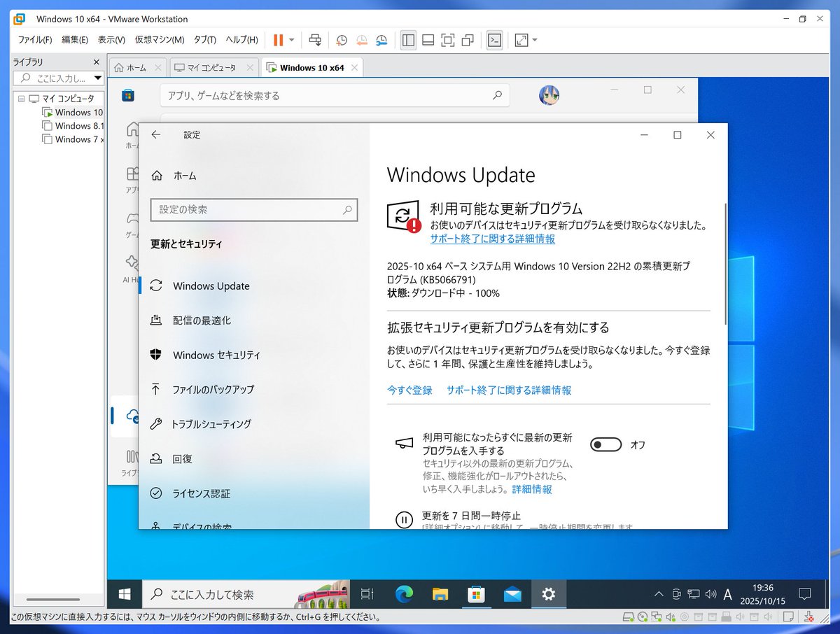Screen dimensions: 840x634
Task: Toggle the latest updates switch labeled オフ
Action: [x=605, y=444]
